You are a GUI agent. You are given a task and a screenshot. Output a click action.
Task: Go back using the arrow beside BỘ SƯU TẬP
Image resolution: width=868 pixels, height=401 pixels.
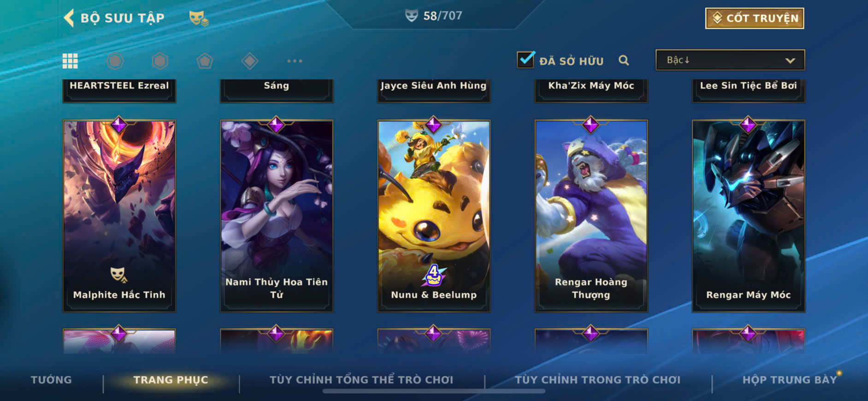[x=69, y=18]
